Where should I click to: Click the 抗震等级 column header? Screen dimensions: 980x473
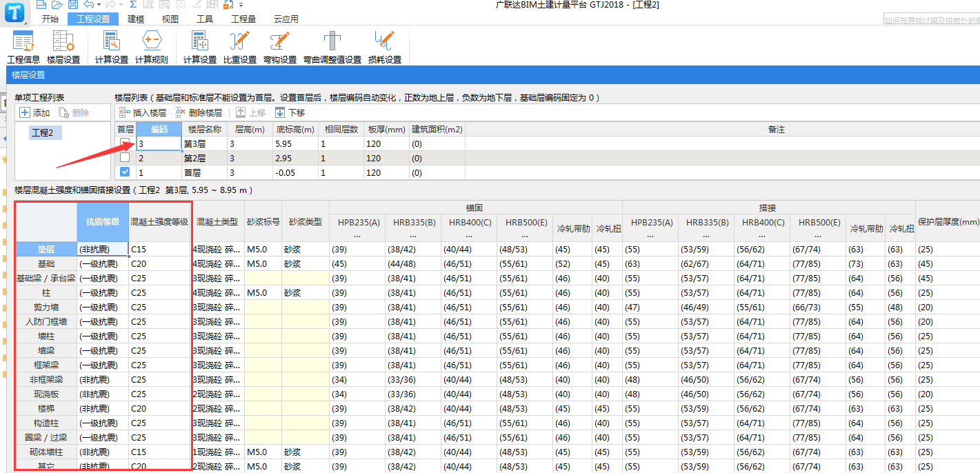point(103,221)
